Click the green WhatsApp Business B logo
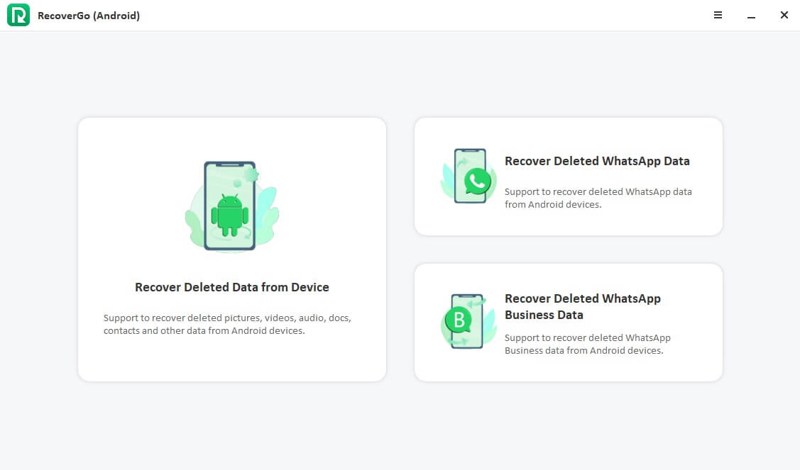Screen dimensions: 800x470 (x=456, y=322)
